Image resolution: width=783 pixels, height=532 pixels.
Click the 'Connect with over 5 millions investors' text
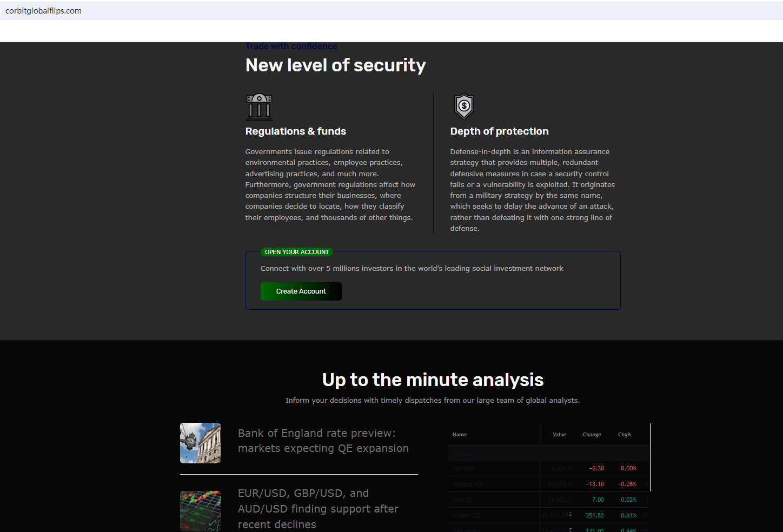(412, 269)
